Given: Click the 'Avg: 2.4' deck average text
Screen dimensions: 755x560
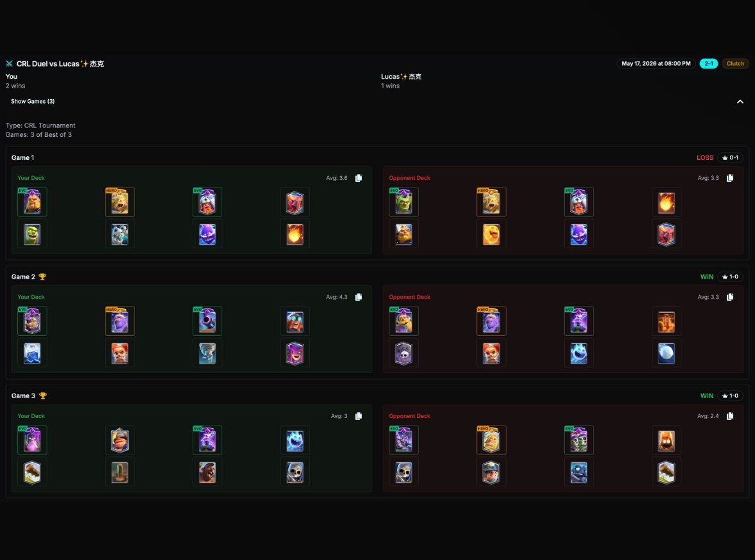Looking at the screenshot, I should (708, 415).
